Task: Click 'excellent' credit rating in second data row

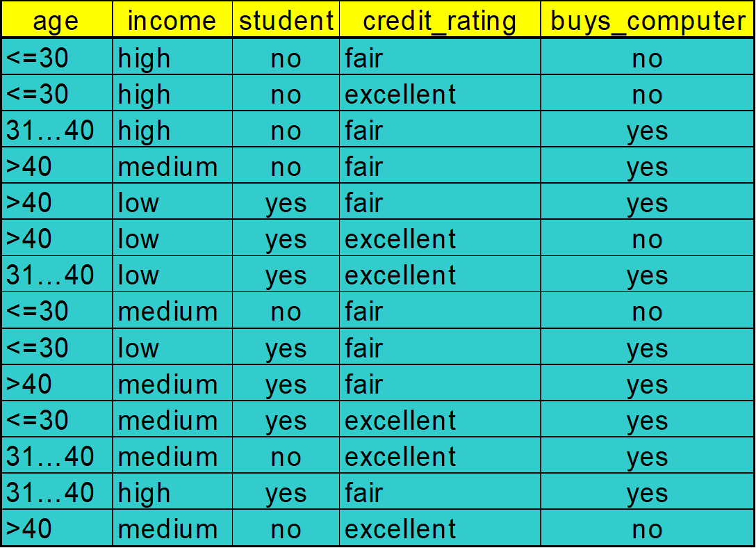Action: 400,95
